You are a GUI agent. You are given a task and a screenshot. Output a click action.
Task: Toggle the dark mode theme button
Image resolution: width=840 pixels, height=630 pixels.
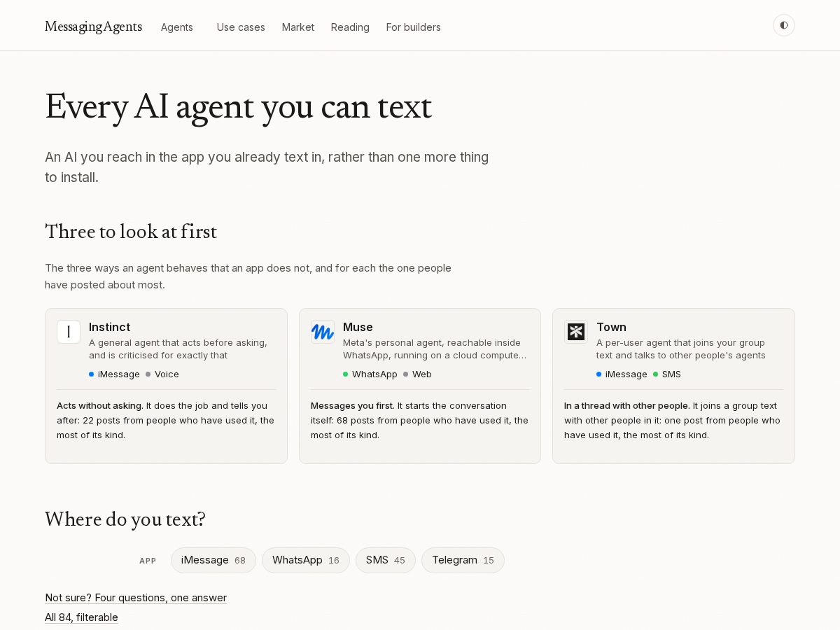pos(784,25)
